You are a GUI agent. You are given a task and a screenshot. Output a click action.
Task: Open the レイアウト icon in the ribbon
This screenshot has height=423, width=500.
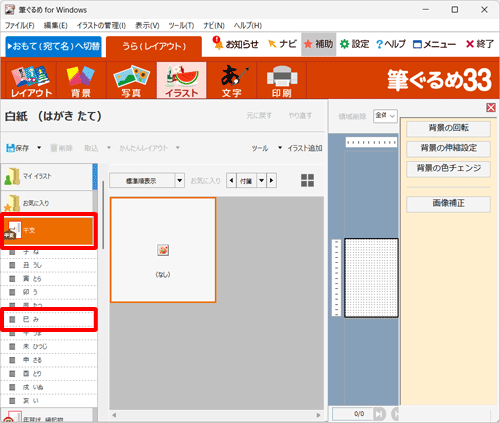(31, 81)
